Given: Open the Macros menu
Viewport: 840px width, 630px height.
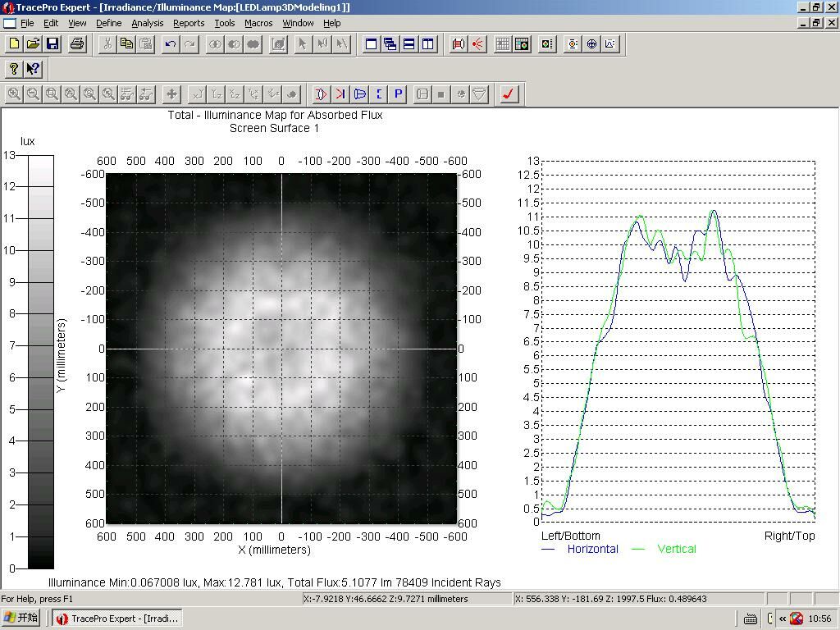Looking at the screenshot, I should [x=258, y=23].
